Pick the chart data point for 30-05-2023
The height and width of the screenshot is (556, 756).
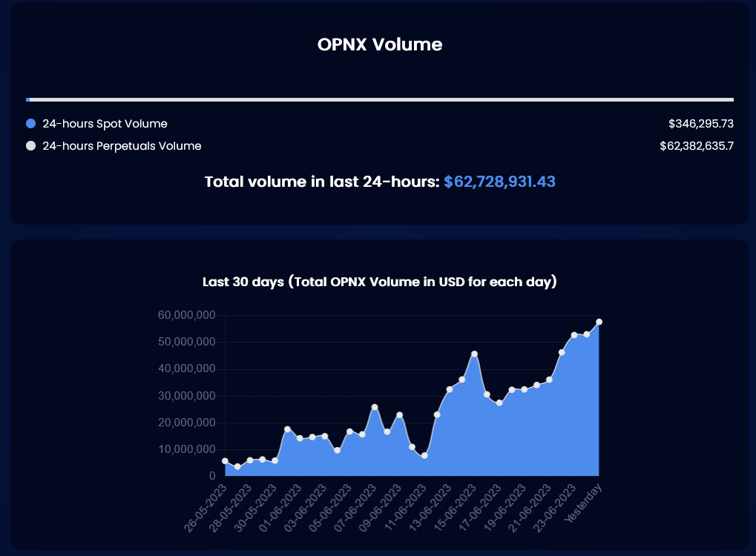[275, 461]
